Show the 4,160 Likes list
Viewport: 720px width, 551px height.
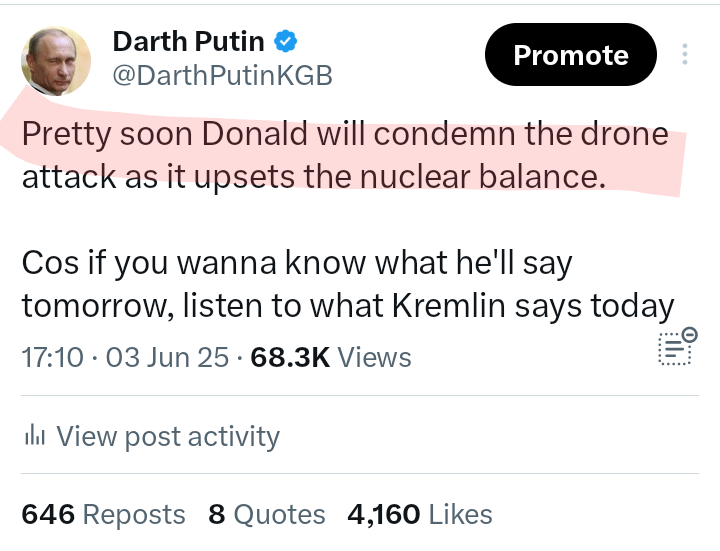pyautogui.click(x=420, y=515)
